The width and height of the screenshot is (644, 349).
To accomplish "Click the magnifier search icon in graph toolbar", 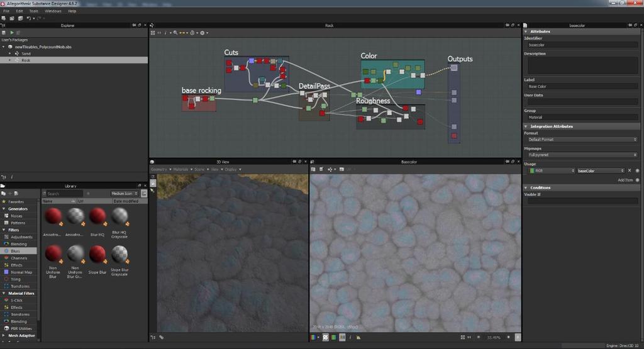I will pyautogui.click(x=175, y=33).
